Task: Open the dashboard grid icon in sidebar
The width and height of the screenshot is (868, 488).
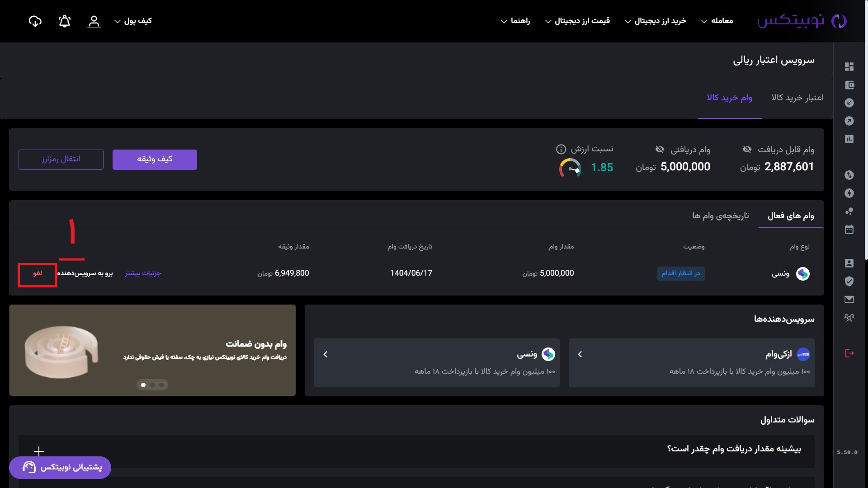Action: pos(849,67)
